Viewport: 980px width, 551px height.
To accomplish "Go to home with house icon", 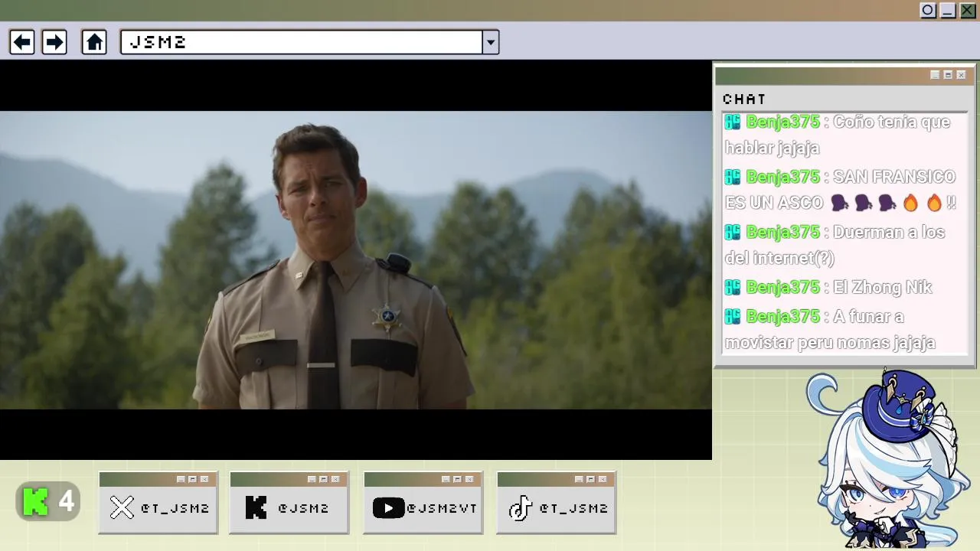I will pos(94,42).
